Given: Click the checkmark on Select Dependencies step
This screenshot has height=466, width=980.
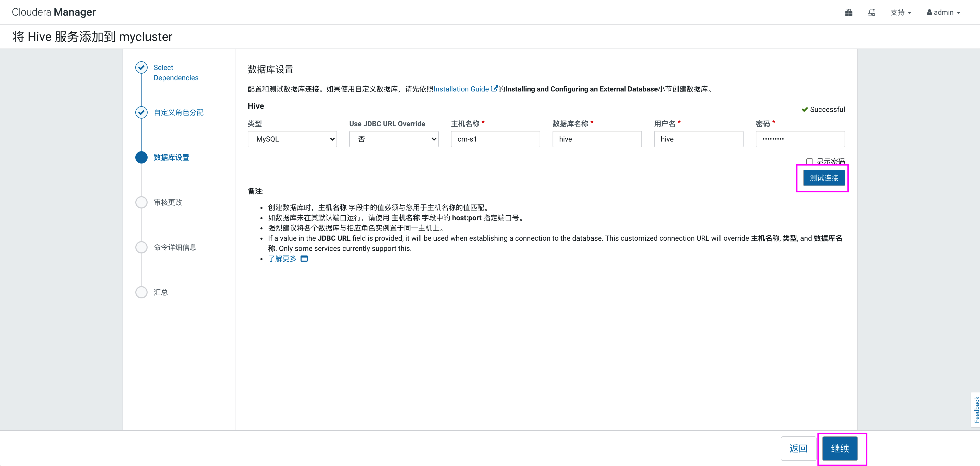Looking at the screenshot, I should (x=141, y=67).
